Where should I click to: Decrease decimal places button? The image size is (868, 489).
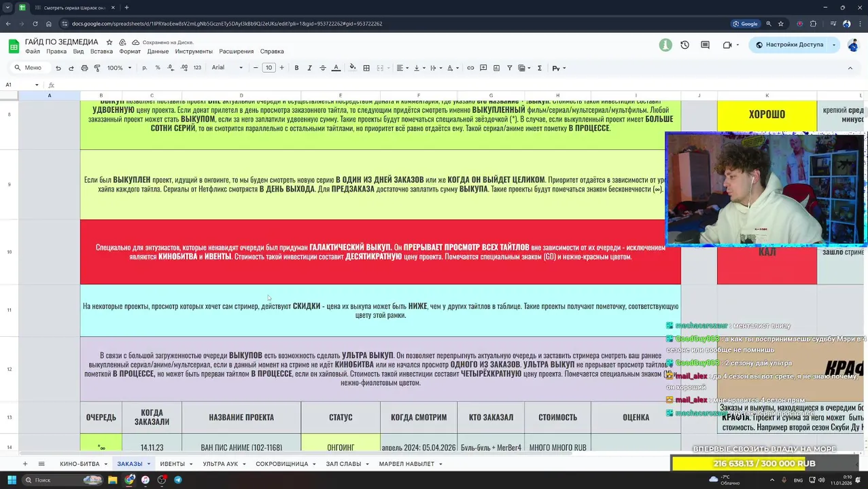[x=171, y=68]
